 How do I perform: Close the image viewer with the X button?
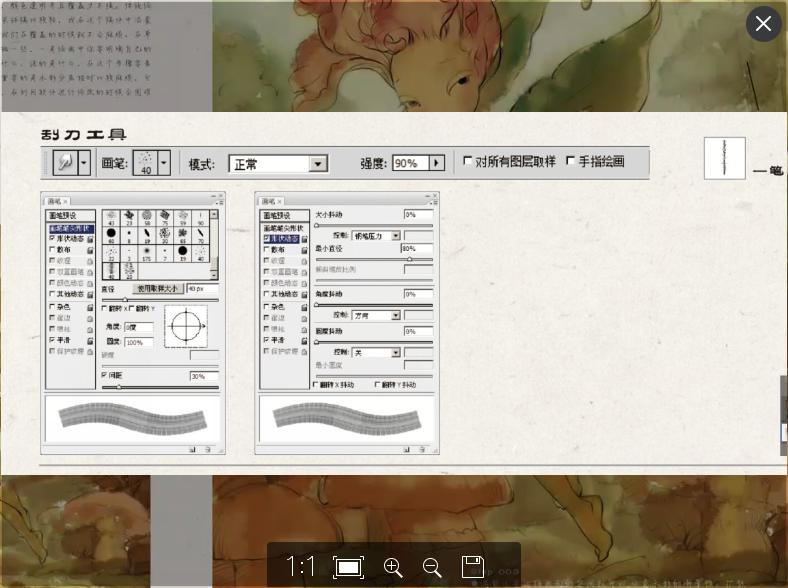(763, 24)
